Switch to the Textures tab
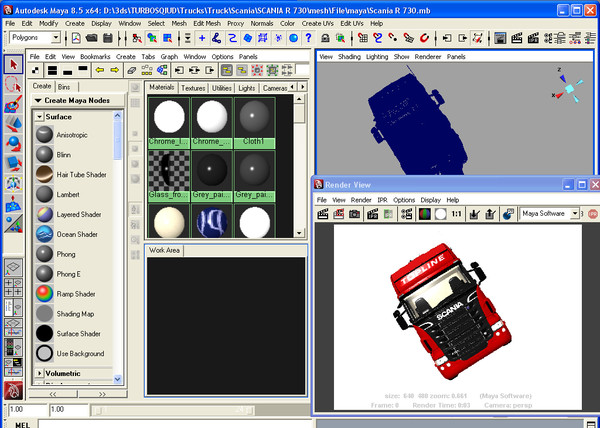Image resolution: width=600 pixels, height=428 pixels. (x=193, y=88)
